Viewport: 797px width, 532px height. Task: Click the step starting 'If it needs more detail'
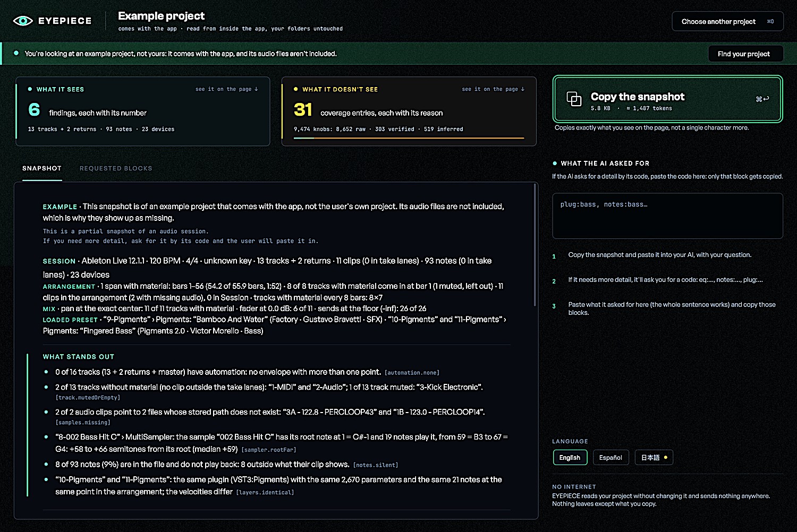tap(666, 280)
